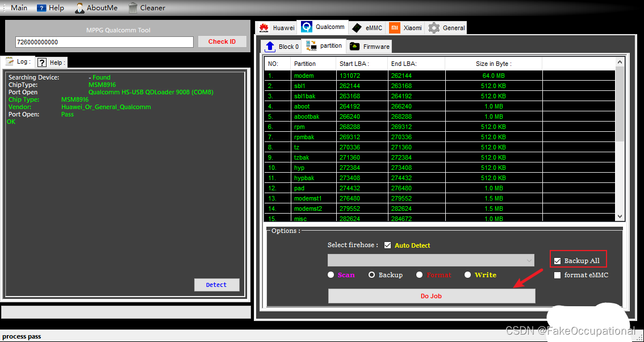Click the Check ID button
Image resolution: width=644 pixels, height=342 pixels.
tap(222, 41)
